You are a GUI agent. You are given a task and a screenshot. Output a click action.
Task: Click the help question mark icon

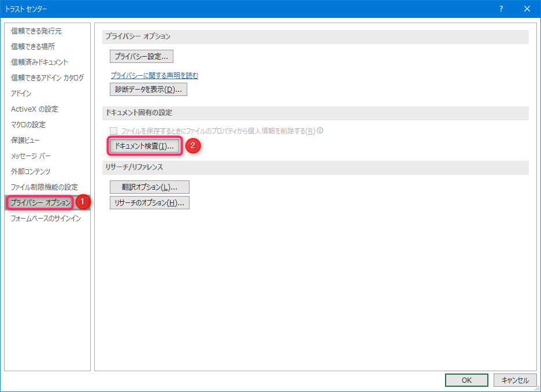click(x=501, y=9)
